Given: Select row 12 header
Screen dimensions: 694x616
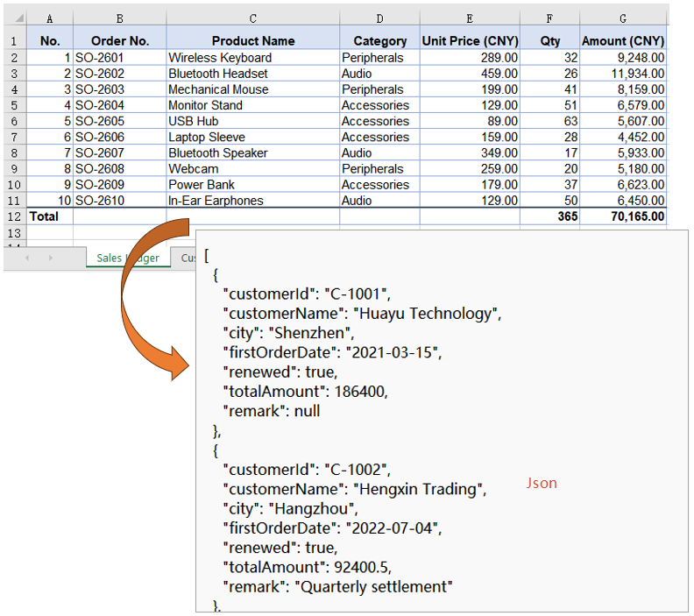Looking at the screenshot, I should point(14,216).
